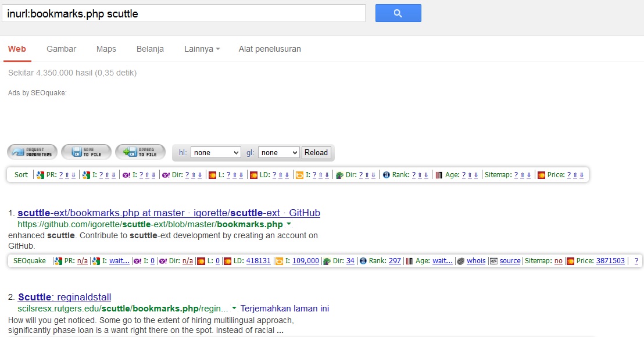Click Sort label in SEOquake sort bar
This screenshot has height=337, width=644.
click(21, 175)
